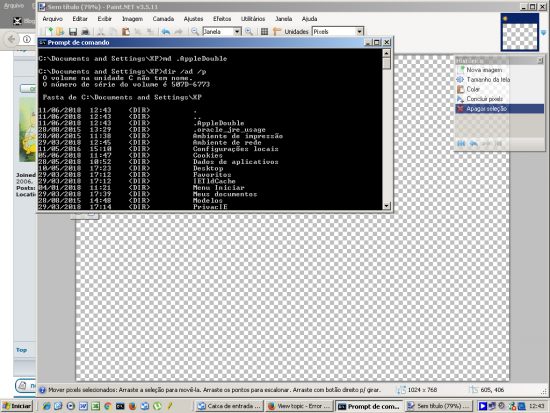Click the '605, 406' cursor position status
Viewport: 550px width, 413px height.
pyautogui.click(x=492, y=390)
